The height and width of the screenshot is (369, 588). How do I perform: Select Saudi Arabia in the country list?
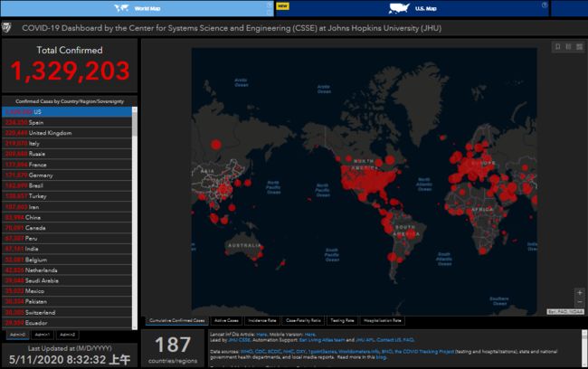[x=67, y=280]
